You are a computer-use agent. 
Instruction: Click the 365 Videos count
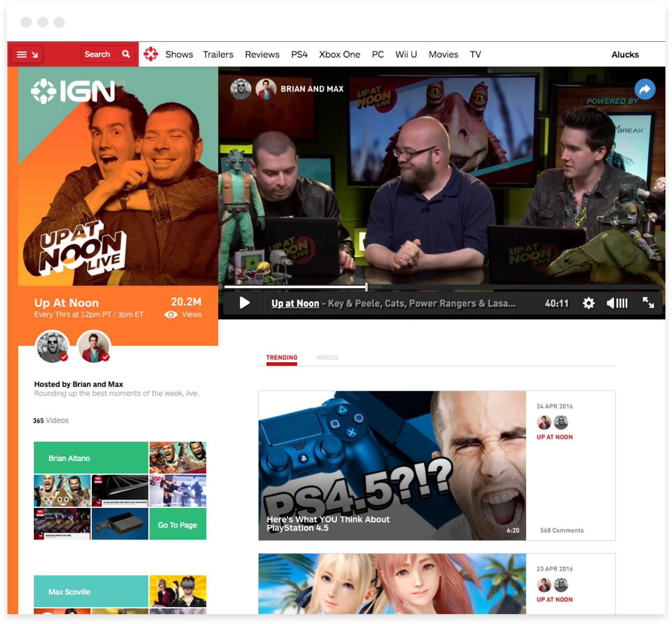coord(51,420)
